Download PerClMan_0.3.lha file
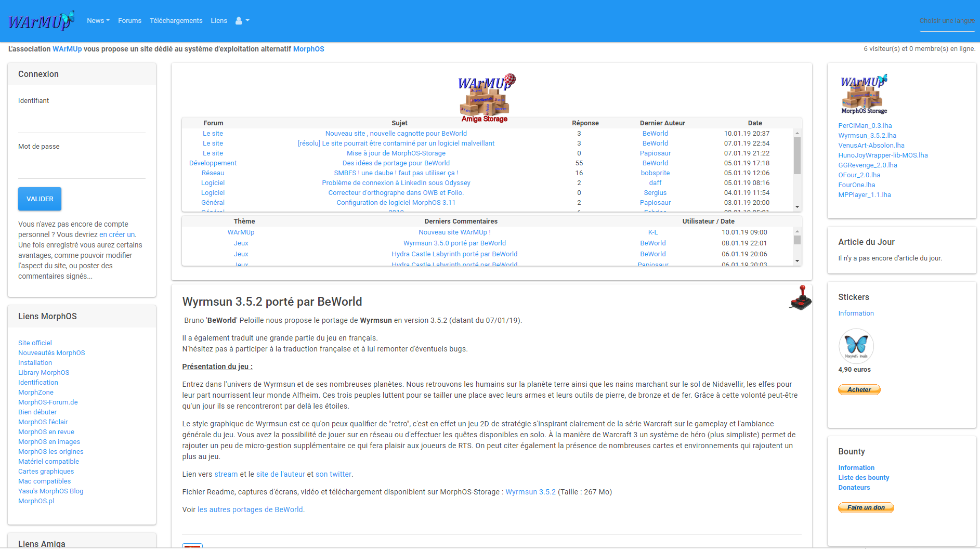Viewport: 980px width, 549px height. click(865, 126)
